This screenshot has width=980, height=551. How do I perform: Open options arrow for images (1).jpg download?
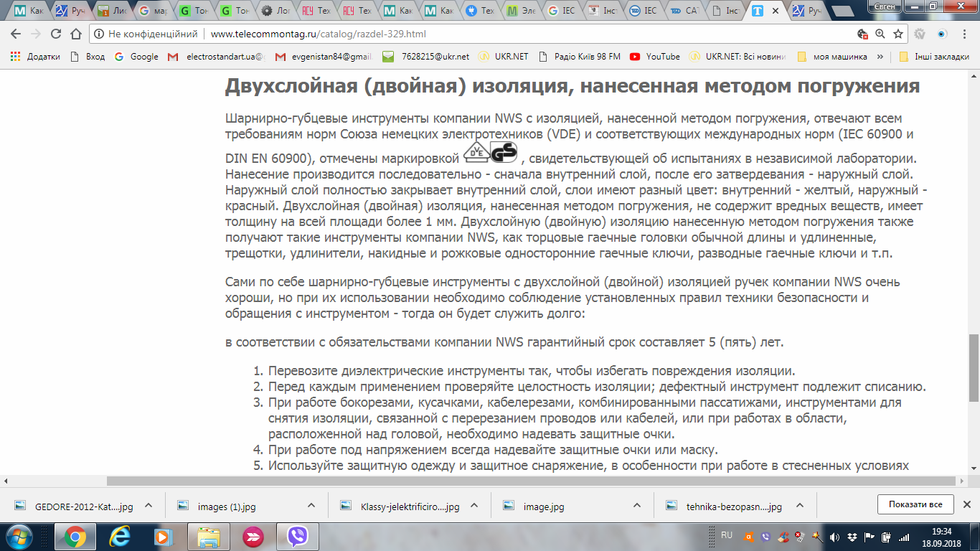(x=311, y=505)
